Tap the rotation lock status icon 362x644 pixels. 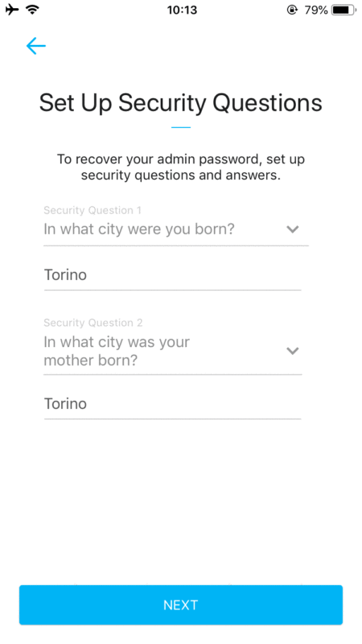(x=292, y=10)
